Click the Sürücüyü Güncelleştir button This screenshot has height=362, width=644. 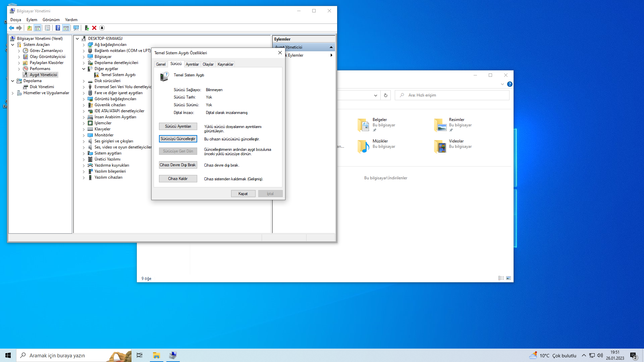pyautogui.click(x=178, y=139)
